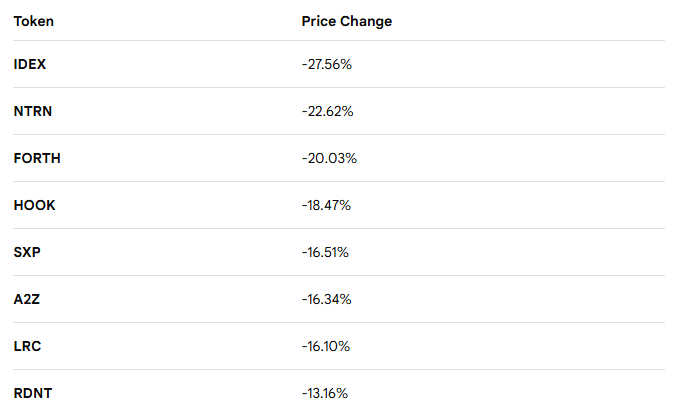Click the divider line between LRC and RDNT
683x408 pixels.
coord(338,370)
